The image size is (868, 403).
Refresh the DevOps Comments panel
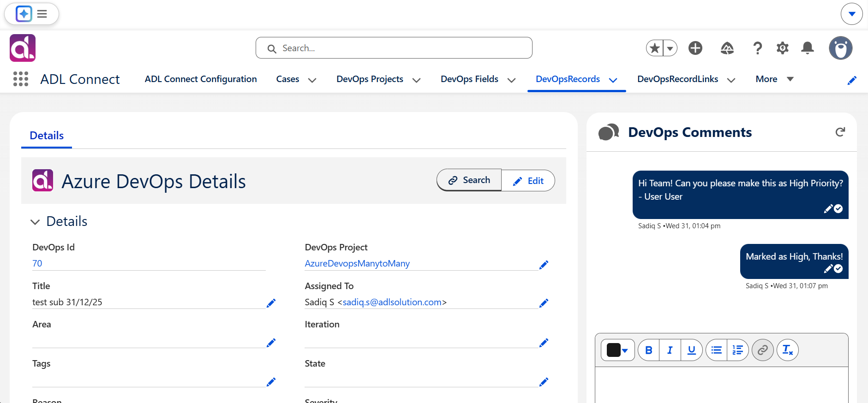pos(840,132)
